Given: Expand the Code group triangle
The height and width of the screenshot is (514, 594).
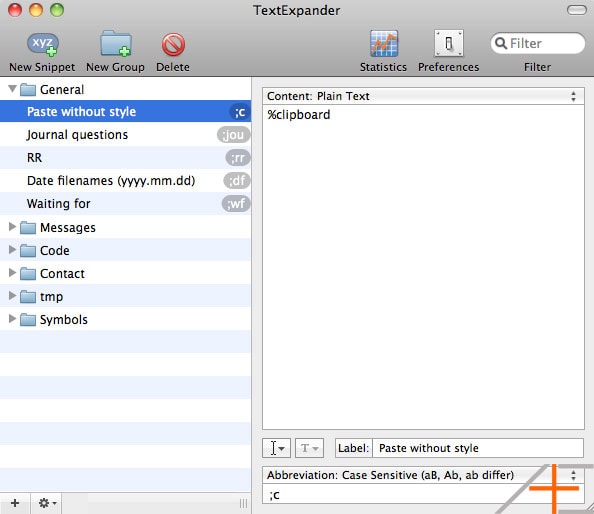Looking at the screenshot, I should click(x=12, y=250).
